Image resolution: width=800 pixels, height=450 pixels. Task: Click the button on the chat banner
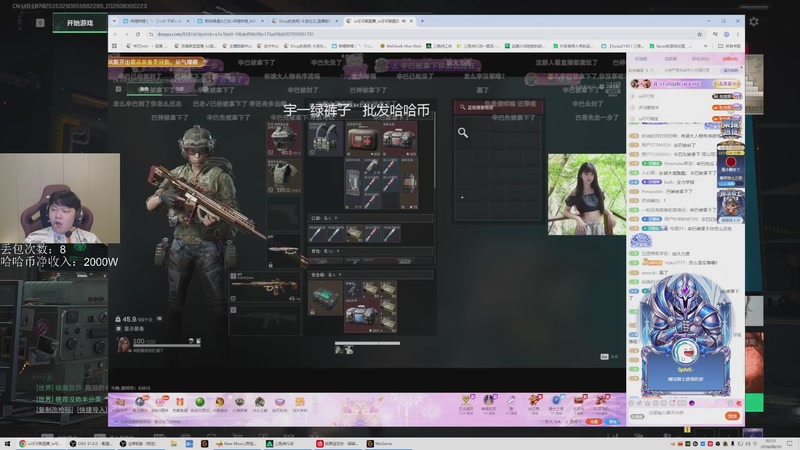point(727,84)
